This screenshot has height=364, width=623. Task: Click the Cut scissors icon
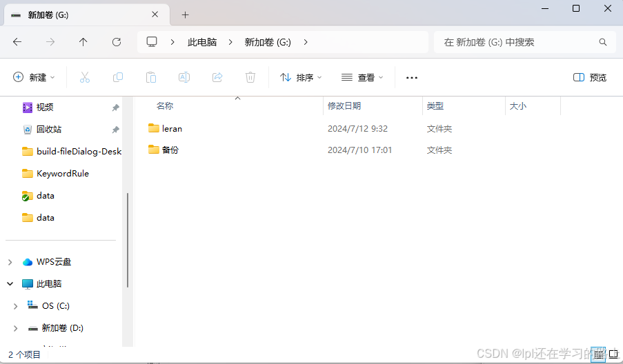pyautogui.click(x=85, y=77)
